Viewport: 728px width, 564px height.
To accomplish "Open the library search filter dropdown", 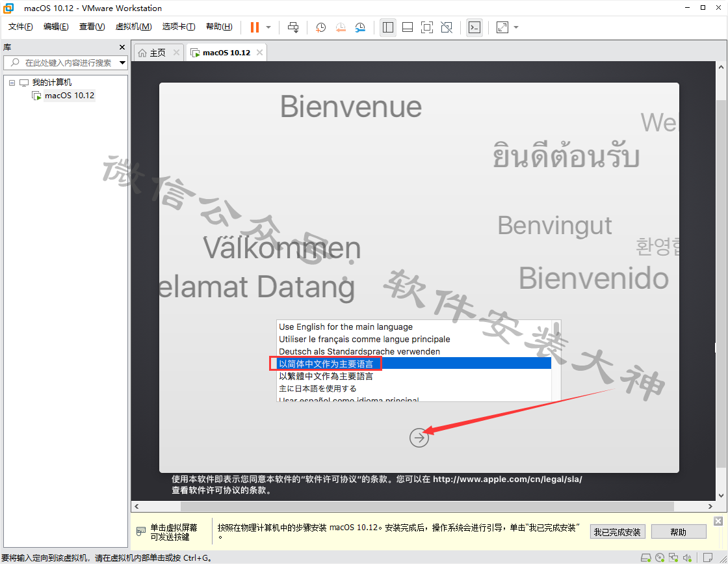I will click(x=123, y=62).
